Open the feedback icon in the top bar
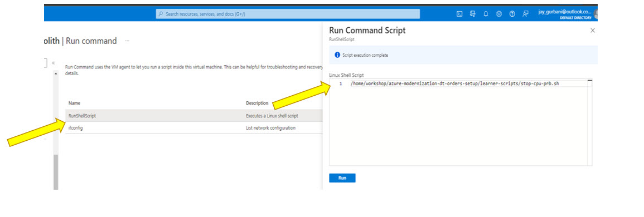This screenshot has width=644, height=217. (x=525, y=13)
